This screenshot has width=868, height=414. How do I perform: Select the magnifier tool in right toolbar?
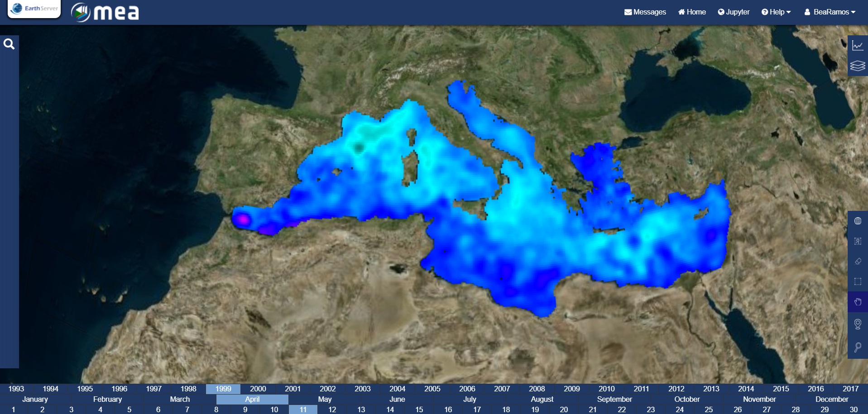(858, 347)
